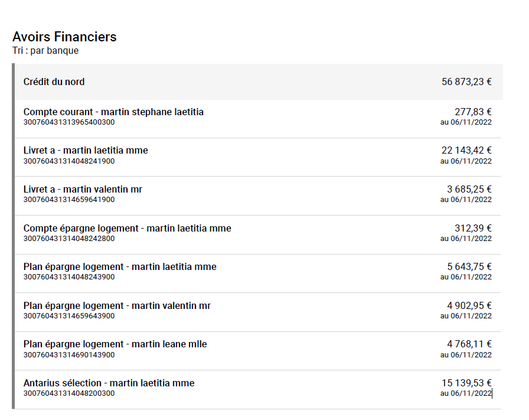This screenshot has width=529, height=420.
Task: Click the 22 143,42 € balance
Action: (466, 150)
